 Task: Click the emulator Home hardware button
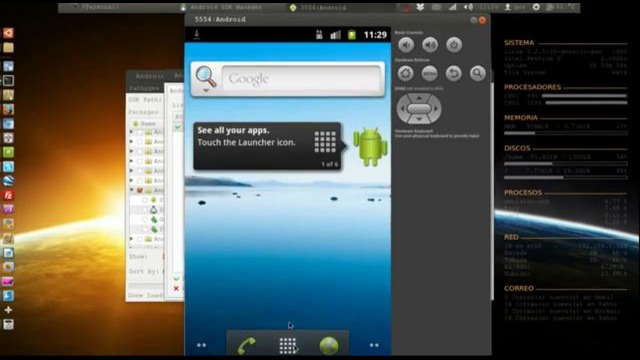(406, 73)
